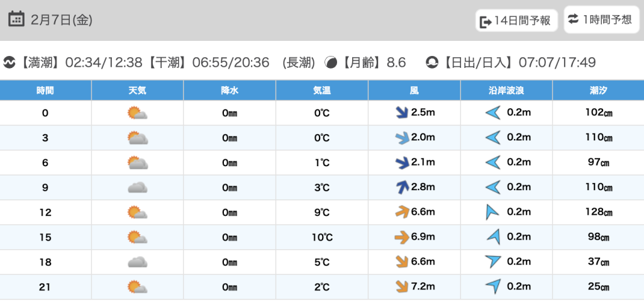Click the wave direction arrow at hour 12
Viewport: 644px width, 302px height.
coord(492,212)
